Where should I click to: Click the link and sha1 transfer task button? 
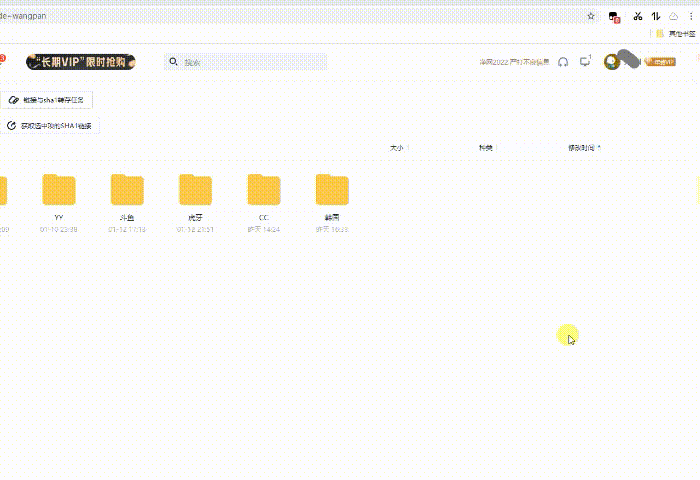(x=46, y=100)
